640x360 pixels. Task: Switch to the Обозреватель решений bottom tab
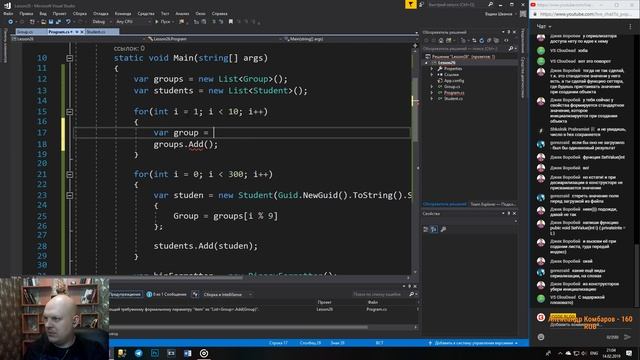(x=444, y=204)
